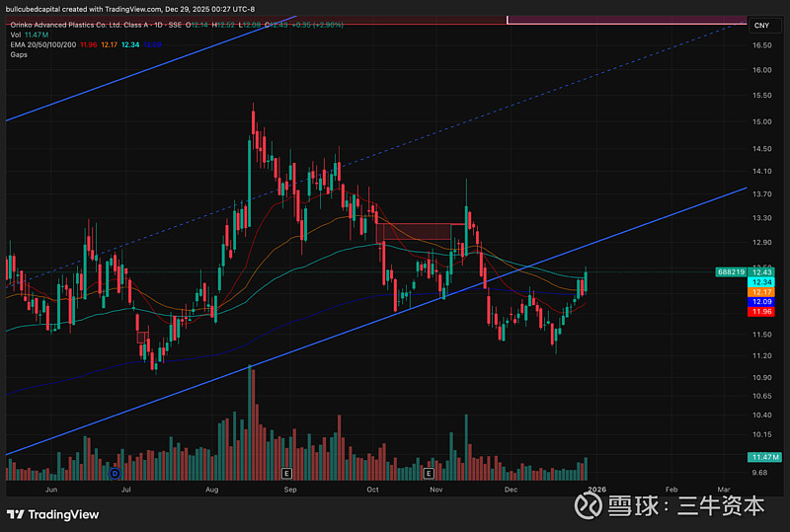The height and width of the screenshot is (532, 790).
Task: Click the 11.47M volume axis label
Action: 761,457
